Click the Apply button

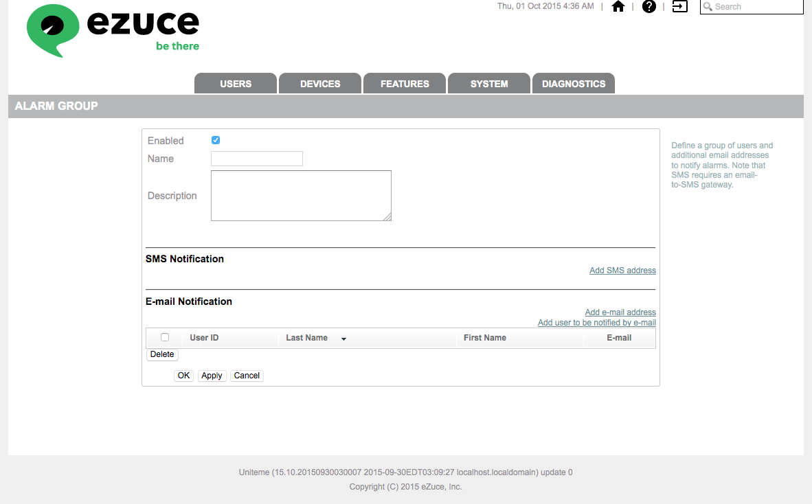[212, 376]
